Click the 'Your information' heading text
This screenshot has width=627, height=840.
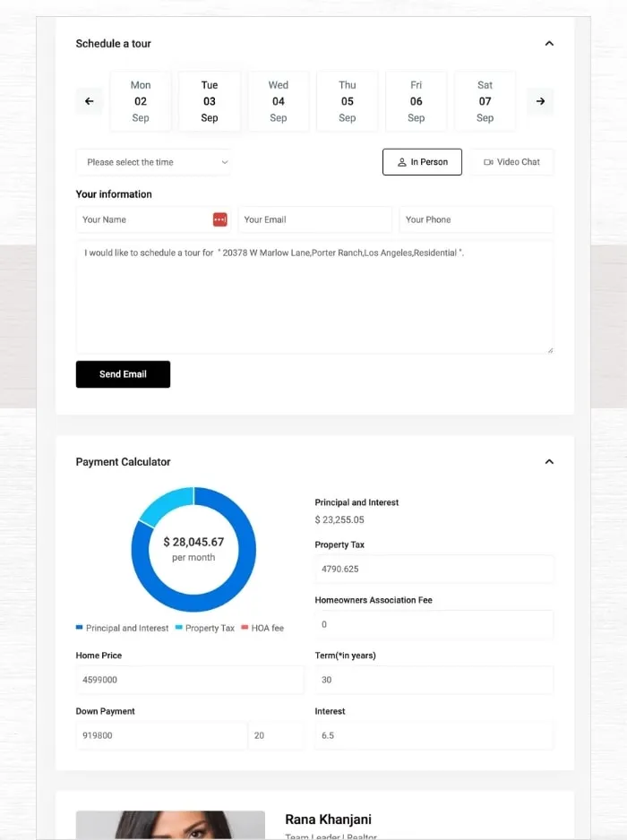(114, 194)
